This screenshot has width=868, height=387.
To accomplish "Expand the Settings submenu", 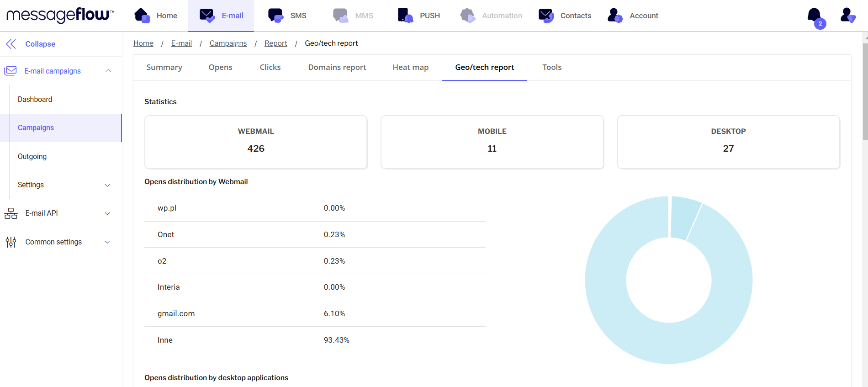I will 107,185.
